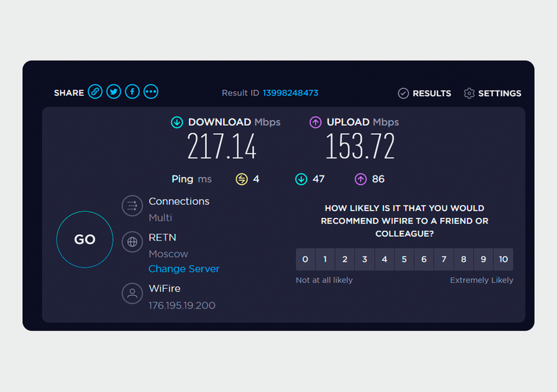Click the Download arrow icon
The image size is (557, 392).
point(177,122)
